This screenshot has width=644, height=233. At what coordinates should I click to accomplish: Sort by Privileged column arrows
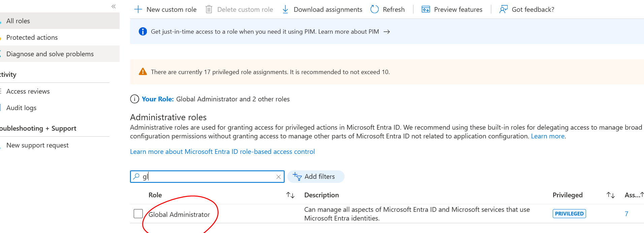click(x=611, y=195)
